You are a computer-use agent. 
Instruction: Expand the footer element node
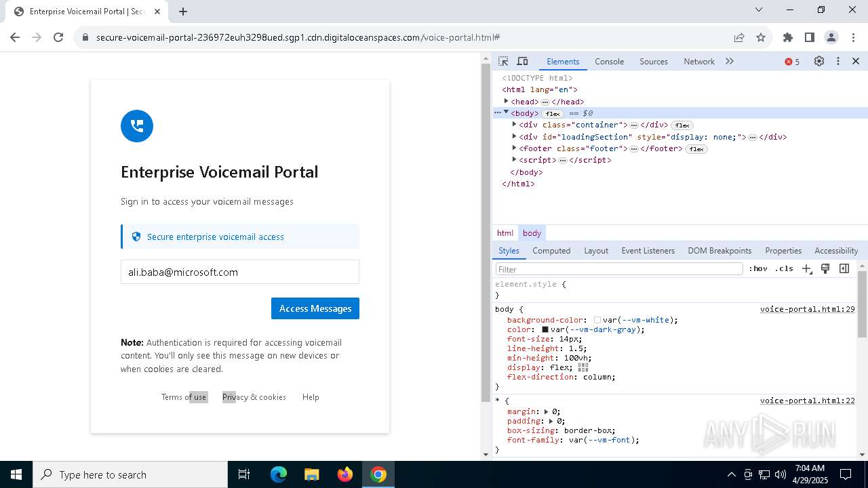(x=514, y=148)
